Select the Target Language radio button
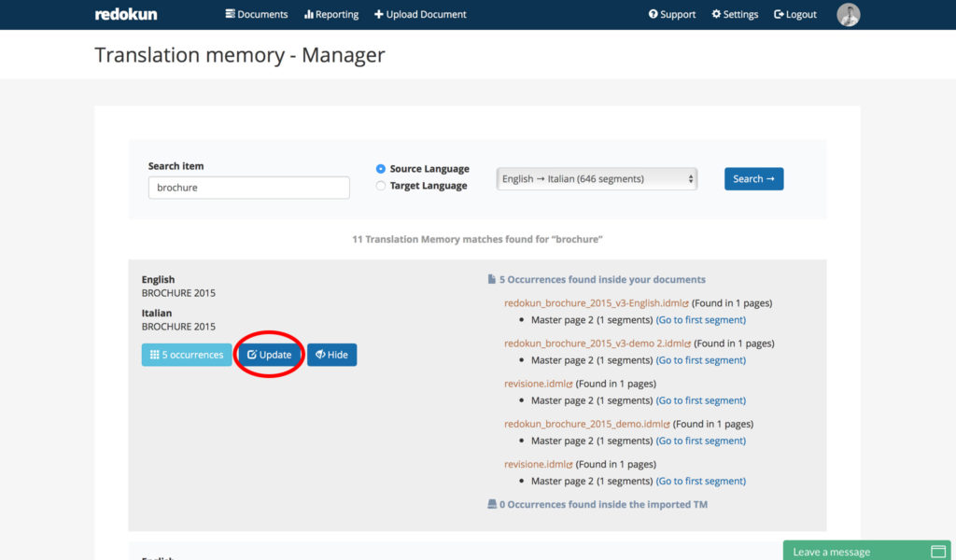Screen dimensions: 956x560 pos(381,186)
